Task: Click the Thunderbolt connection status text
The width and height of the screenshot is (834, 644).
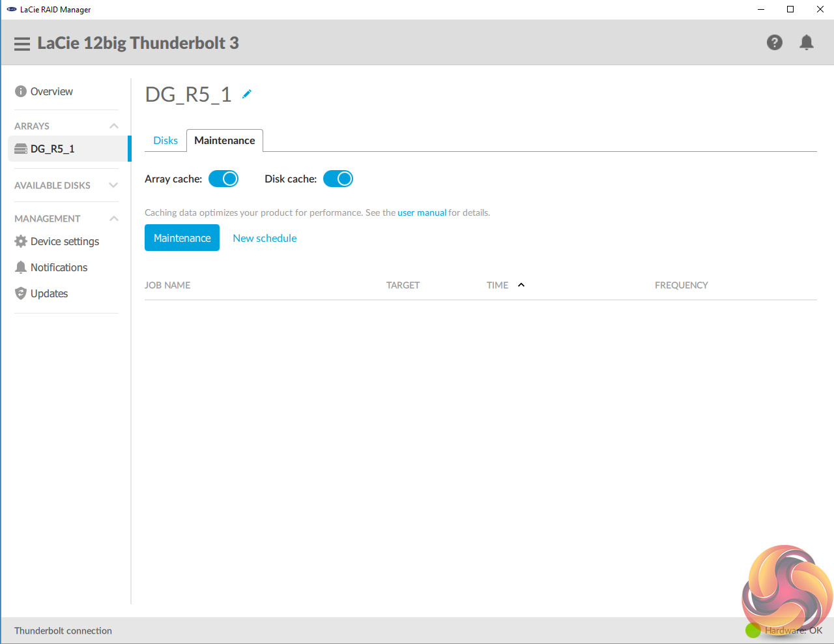Action: point(63,630)
